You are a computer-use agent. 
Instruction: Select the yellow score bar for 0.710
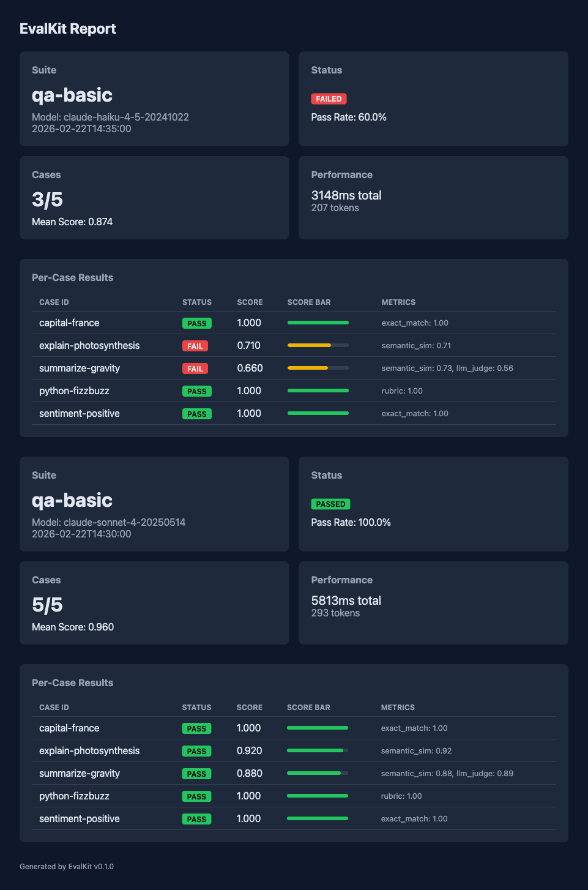318,345
